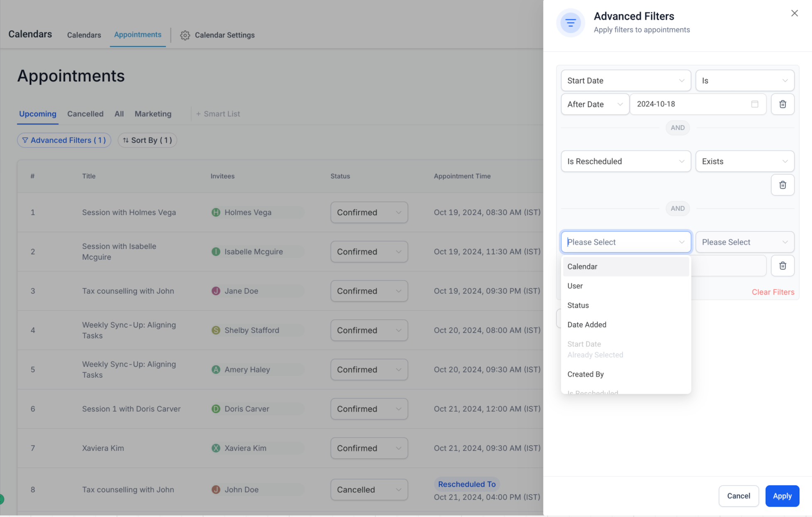The width and height of the screenshot is (812, 517).
Task: Apply the selected filters
Action: tap(782, 496)
